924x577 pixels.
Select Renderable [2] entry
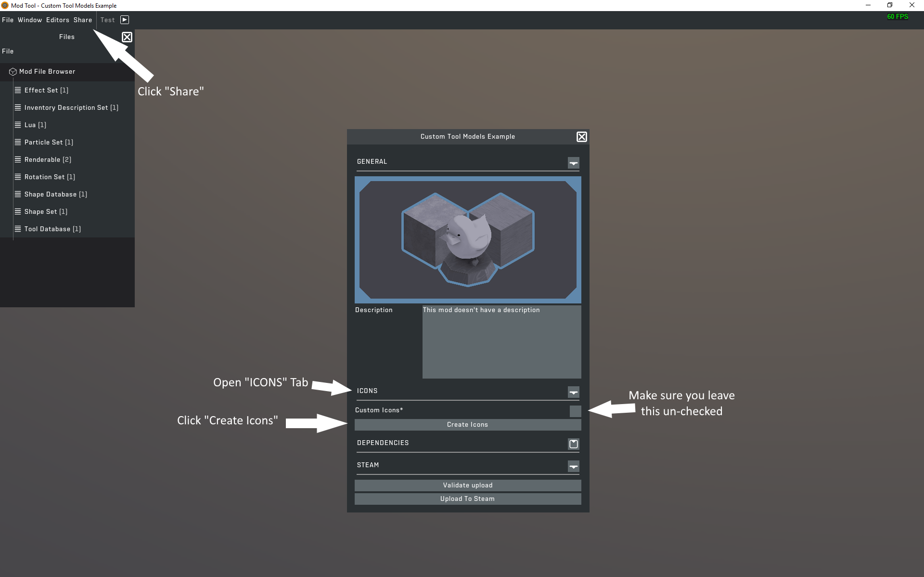(x=48, y=159)
